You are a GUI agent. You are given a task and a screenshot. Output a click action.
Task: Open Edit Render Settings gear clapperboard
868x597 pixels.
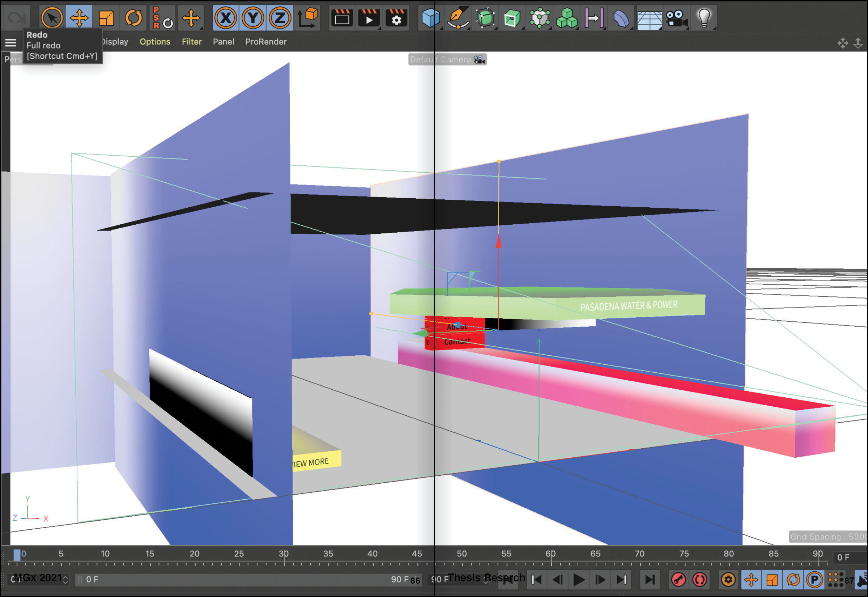(396, 18)
